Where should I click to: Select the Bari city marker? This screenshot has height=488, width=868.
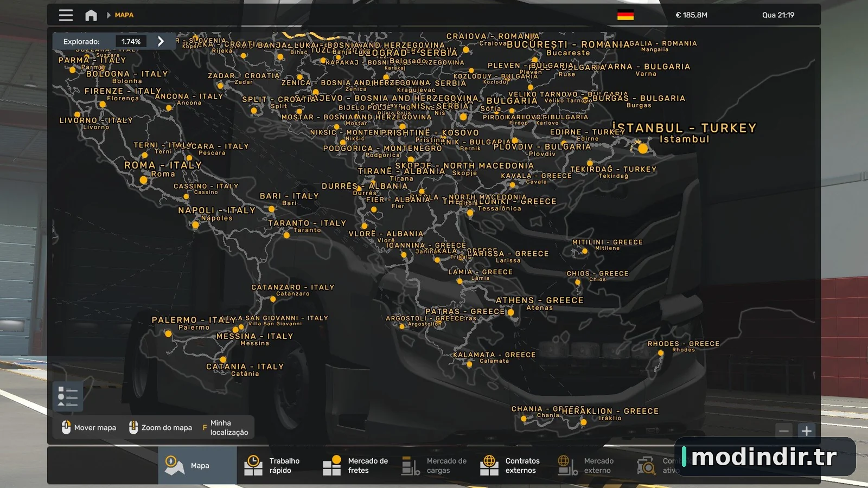pos(272,209)
